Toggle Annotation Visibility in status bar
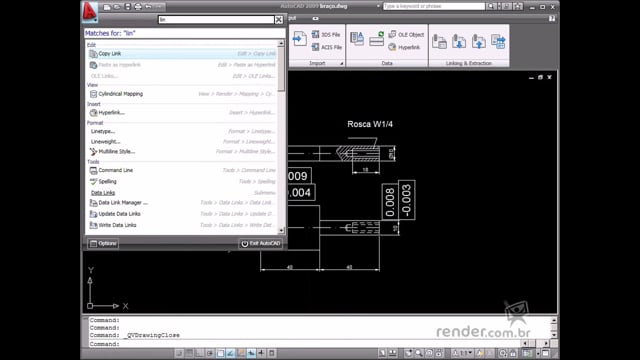The height and width of the screenshot is (360, 640). pyautogui.click(x=480, y=353)
